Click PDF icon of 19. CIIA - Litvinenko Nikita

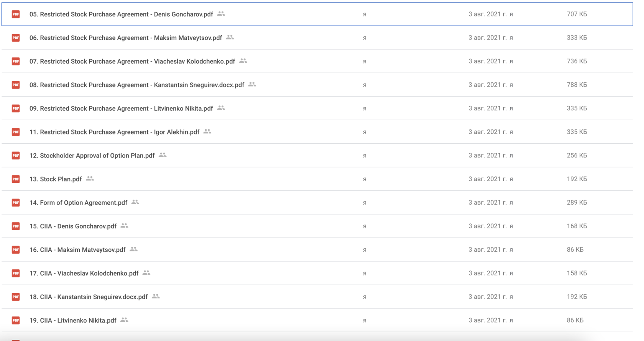point(16,320)
